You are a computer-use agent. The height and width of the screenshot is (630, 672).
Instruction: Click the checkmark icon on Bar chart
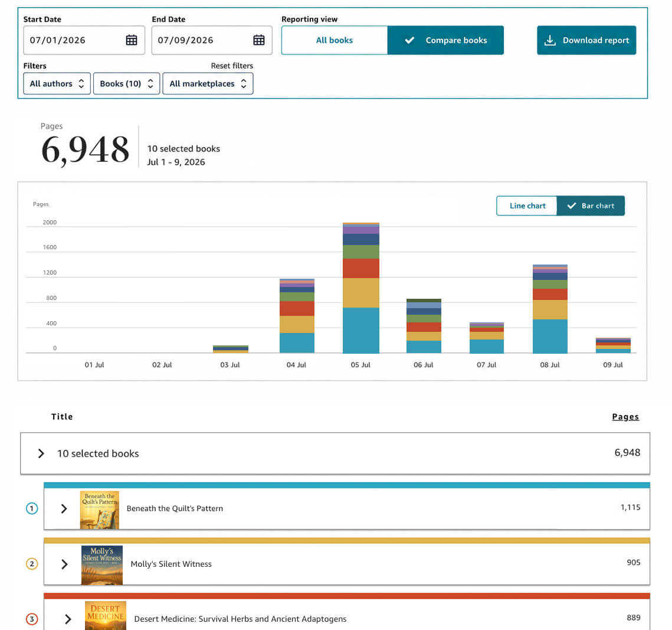(x=571, y=206)
